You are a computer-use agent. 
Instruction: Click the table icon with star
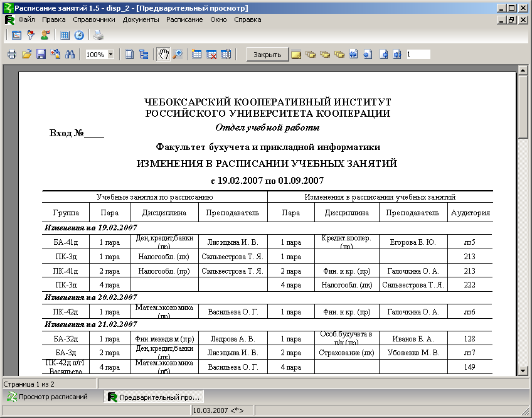[196, 55]
